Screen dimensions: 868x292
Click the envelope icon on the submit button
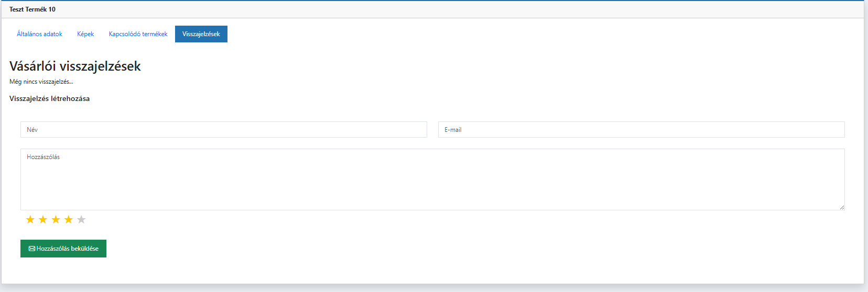click(32, 249)
